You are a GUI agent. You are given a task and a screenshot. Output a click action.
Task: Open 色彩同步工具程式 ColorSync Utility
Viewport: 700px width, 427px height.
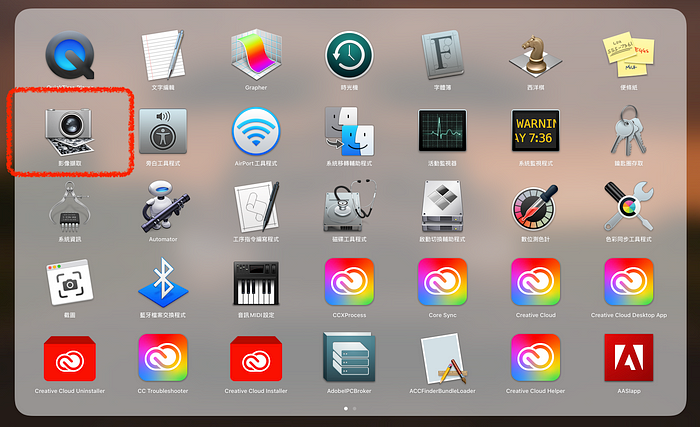pyautogui.click(x=629, y=206)
